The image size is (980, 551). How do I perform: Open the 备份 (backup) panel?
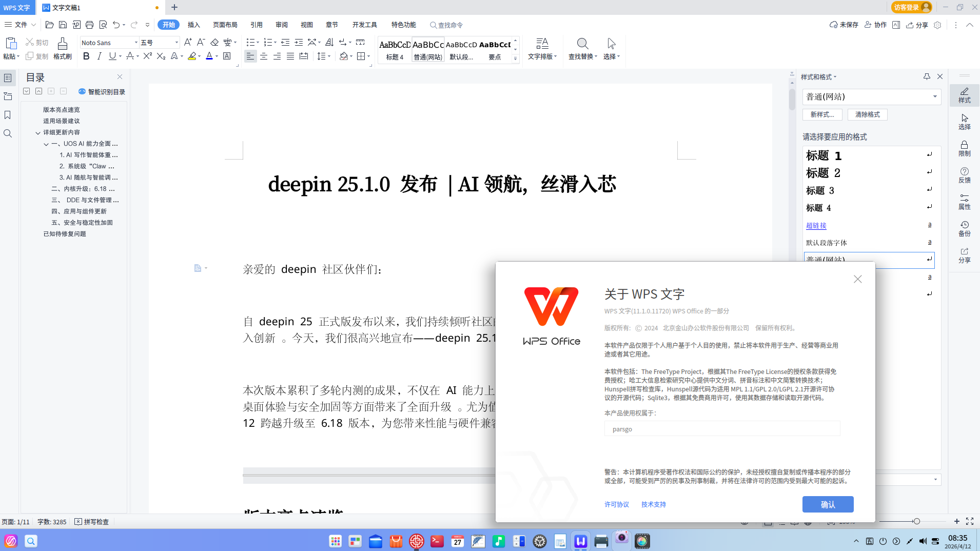pos(964,227)
